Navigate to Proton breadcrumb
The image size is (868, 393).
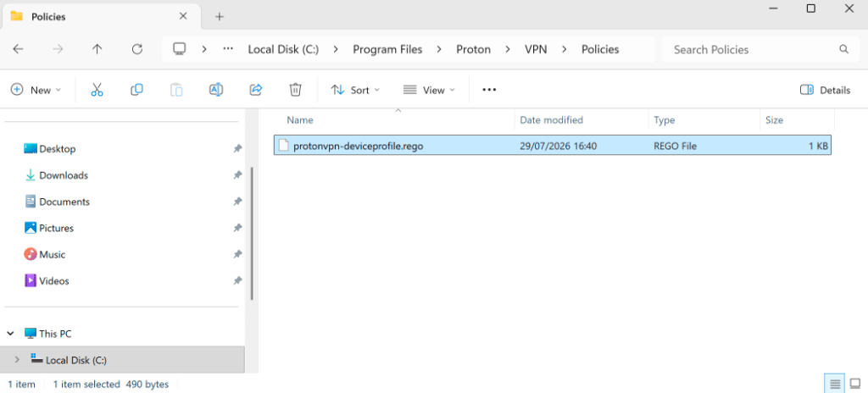click(x=473, y=49)
